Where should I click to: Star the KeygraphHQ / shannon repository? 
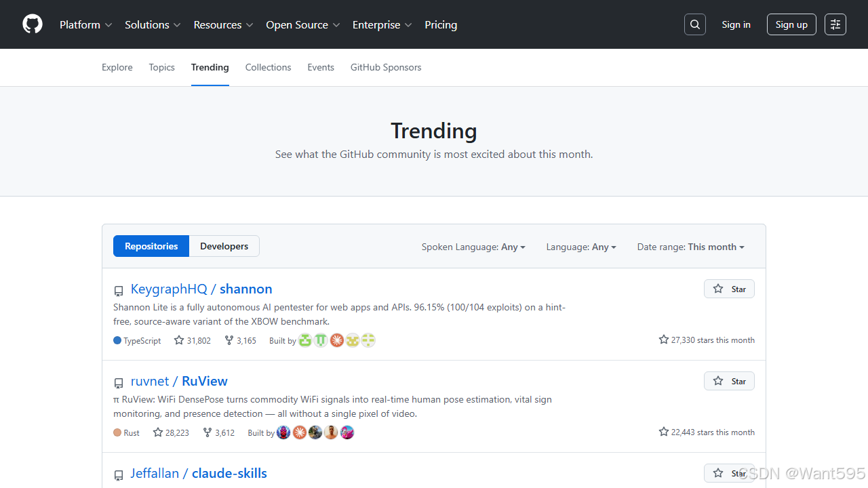(729, 289)
